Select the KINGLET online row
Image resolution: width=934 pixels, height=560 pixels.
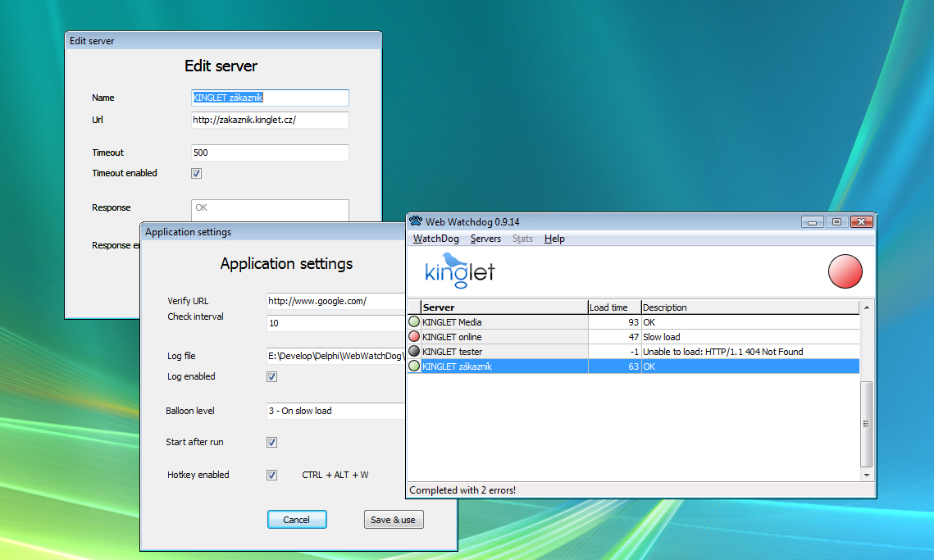coord(633,337)
